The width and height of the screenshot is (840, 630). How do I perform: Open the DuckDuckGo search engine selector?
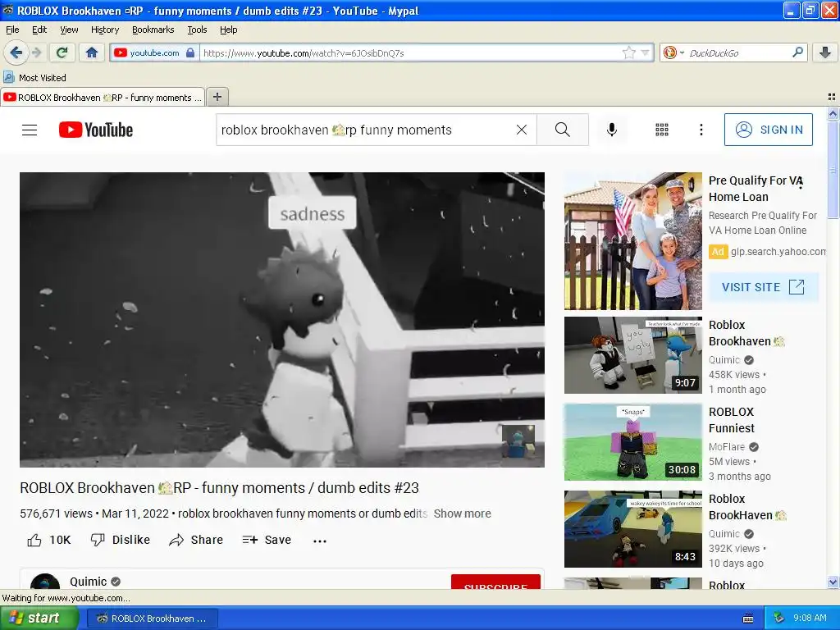tap(673, 52)
